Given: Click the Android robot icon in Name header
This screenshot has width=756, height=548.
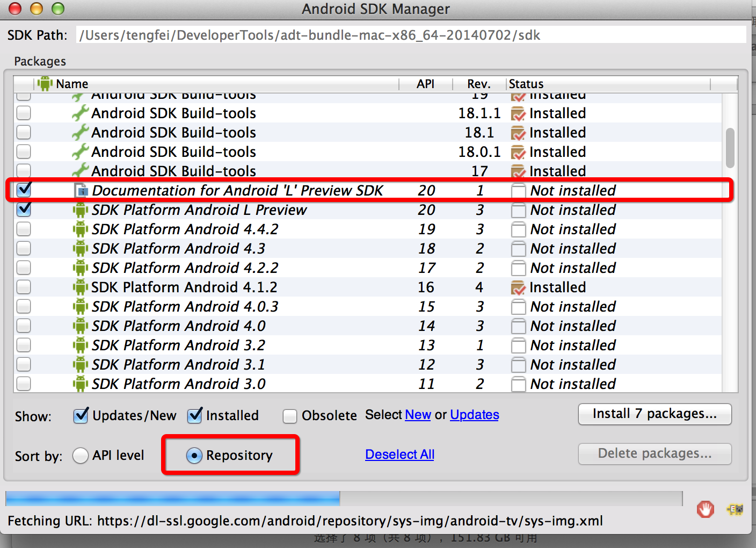Looking at the screenshot, I should tap(45, 84).
